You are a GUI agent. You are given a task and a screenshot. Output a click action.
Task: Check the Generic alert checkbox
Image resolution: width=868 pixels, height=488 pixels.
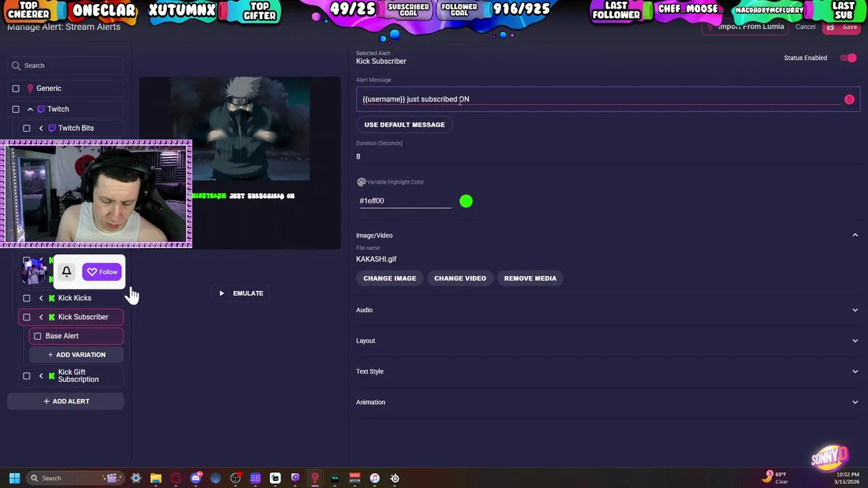coord(16,88)
